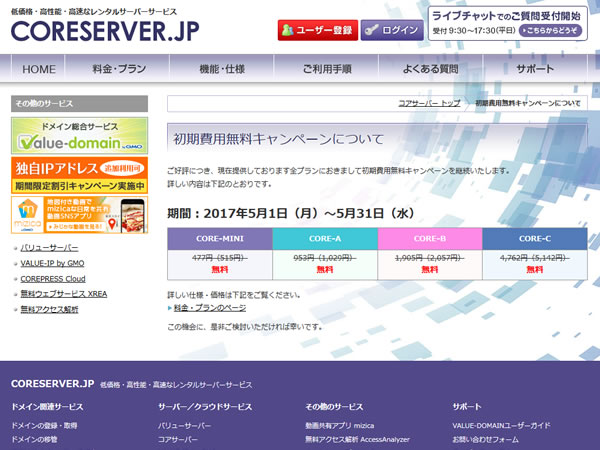Click the struck-through 4,762円 (5,142円) price
This screenshot has width=600, height=450.
point(535,258)
